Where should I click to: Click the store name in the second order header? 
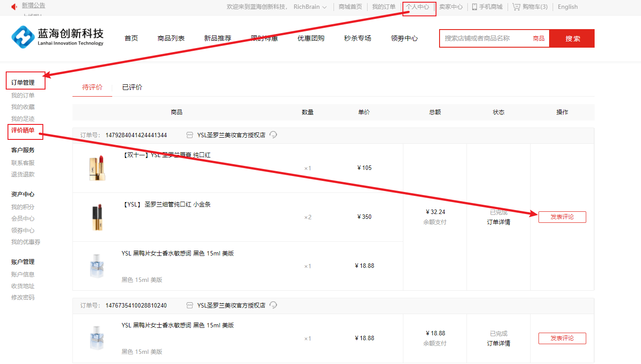coord(231,305)
